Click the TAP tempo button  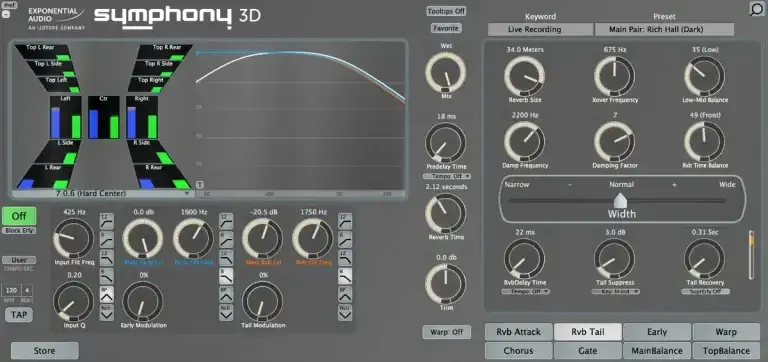19,314
